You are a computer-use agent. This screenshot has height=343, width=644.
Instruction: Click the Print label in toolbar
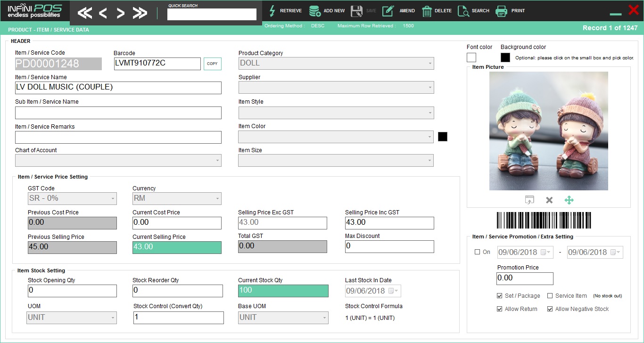(x=518, y=11)
